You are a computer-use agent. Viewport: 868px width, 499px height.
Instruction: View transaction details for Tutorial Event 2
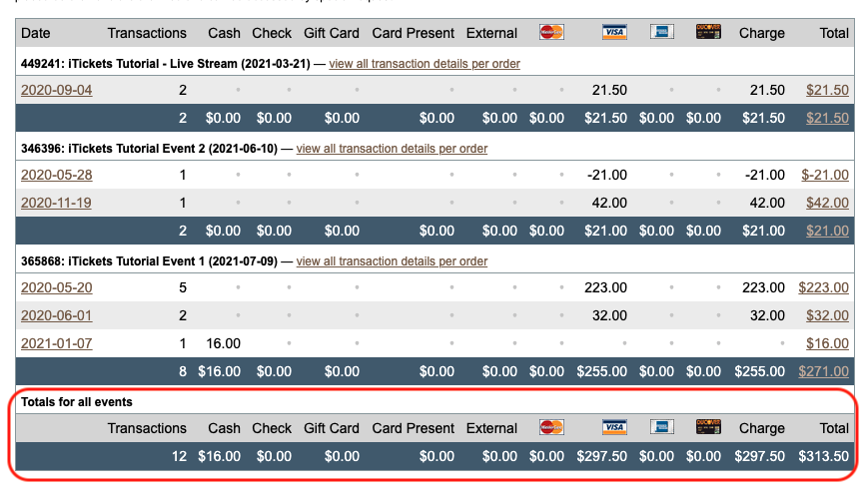click(x=392, y=149)
